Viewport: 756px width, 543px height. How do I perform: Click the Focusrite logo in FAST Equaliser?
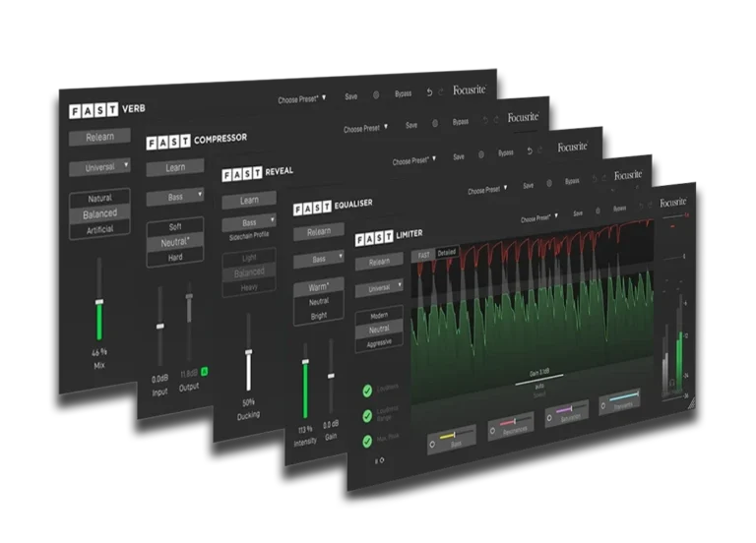628,175
